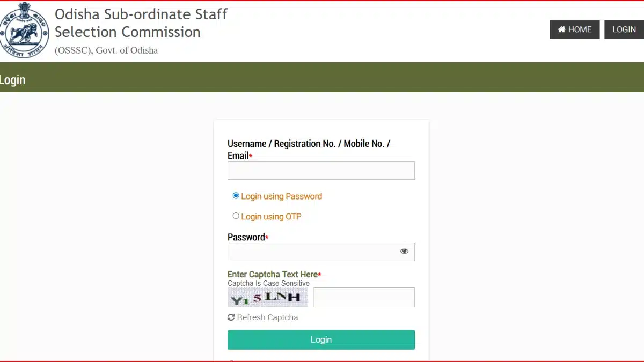This screenshot has height=362, width=644.
Task: Select the Login using OTP radio button
Action: pos(236,216)
